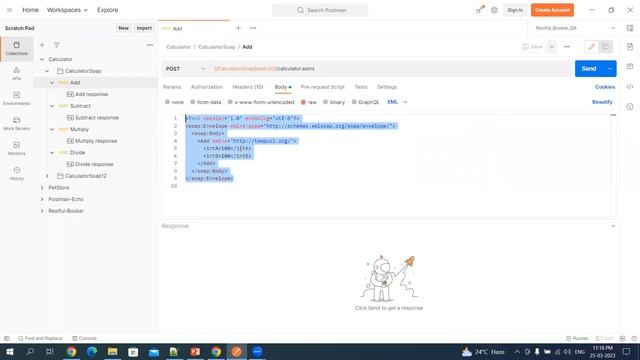Open the Runner in the status bar
The width and height of the screenshot is (640, 360).
577,338
